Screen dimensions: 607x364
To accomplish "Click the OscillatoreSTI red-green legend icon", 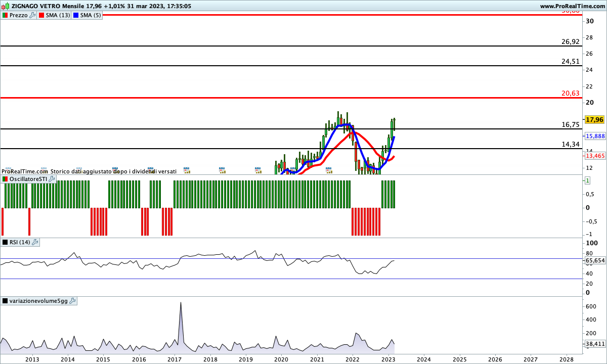I will click(x=5, y=179).
